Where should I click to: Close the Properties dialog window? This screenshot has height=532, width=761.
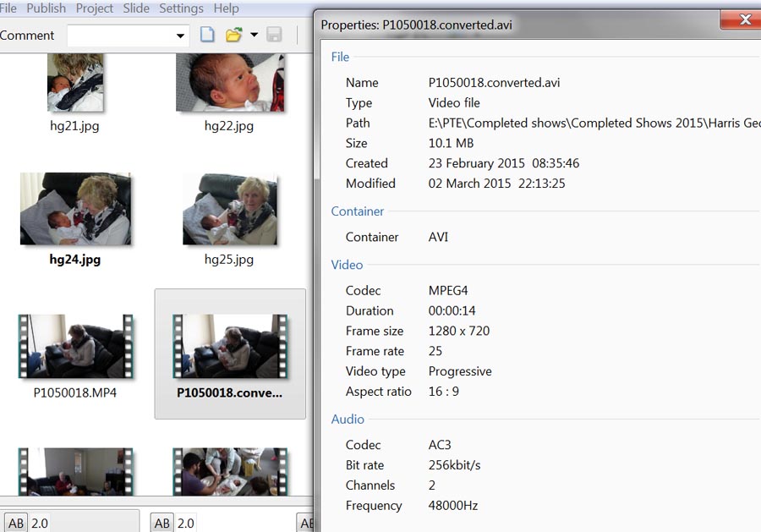click(x=745, y=19)
